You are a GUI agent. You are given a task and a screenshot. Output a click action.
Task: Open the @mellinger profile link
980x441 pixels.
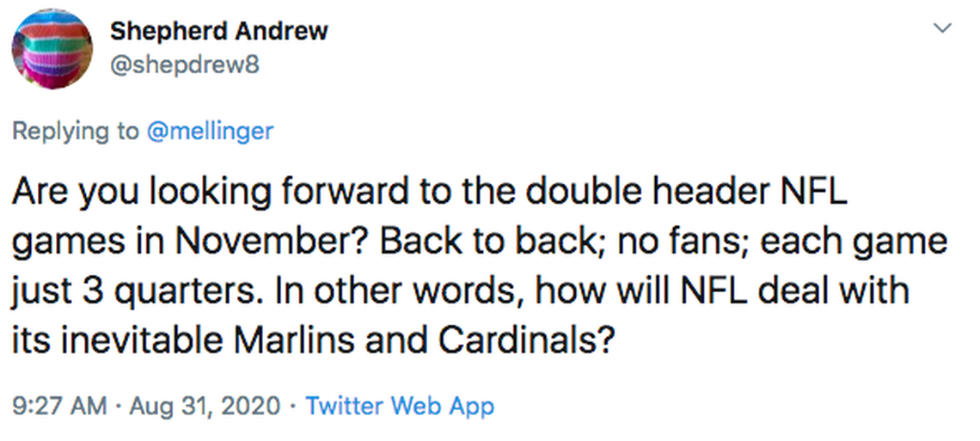pyautogui.click(x=211, y=131)
